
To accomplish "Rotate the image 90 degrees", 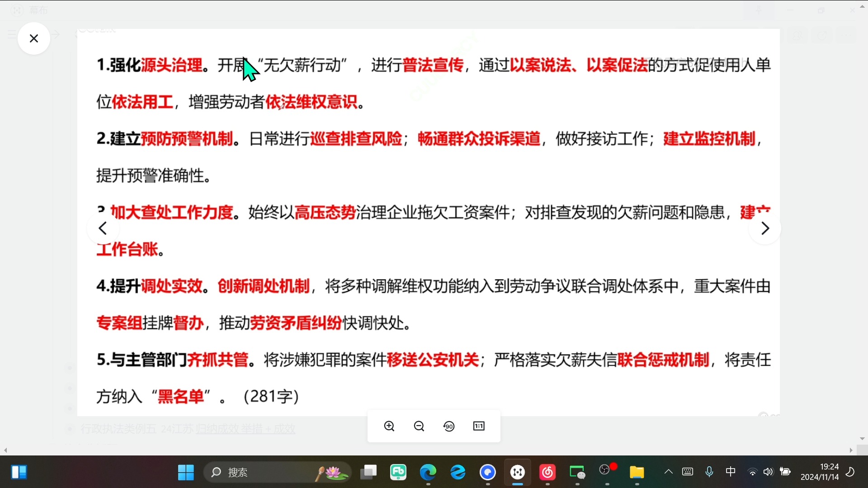I will 449,426.
